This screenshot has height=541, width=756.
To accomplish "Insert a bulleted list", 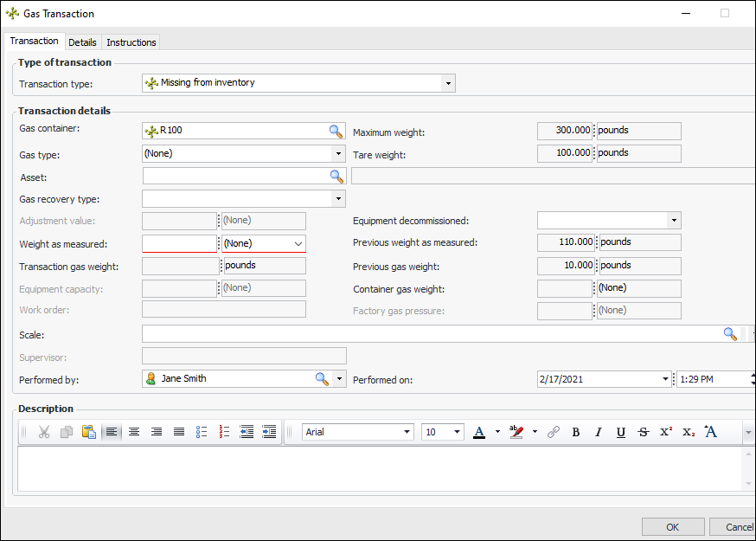I will pos(202,432).
